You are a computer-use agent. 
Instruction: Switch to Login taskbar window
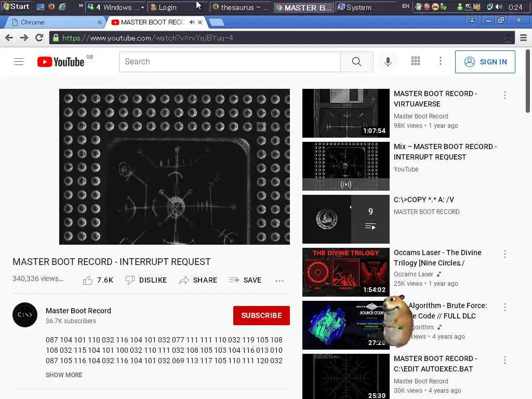pos(178,7)
